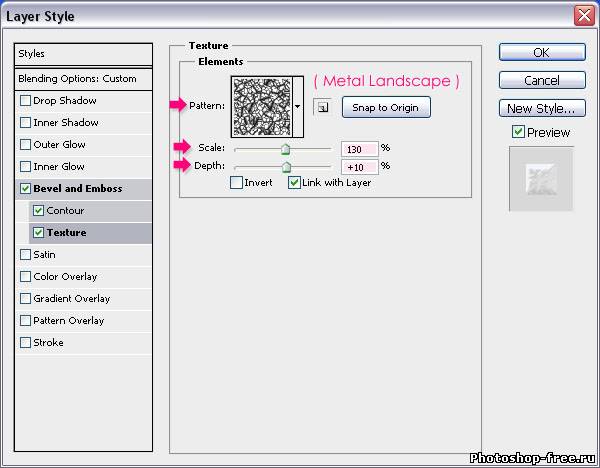Disable Link with Layer checkbox
The width and height of the screenshot is (600, 468).
(x=294, y=183)
